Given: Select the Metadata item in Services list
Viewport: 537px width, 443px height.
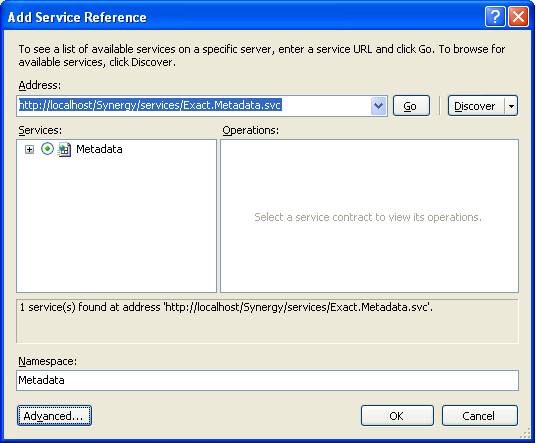Looking at the screenshot, I should click(x=99, y=149).
